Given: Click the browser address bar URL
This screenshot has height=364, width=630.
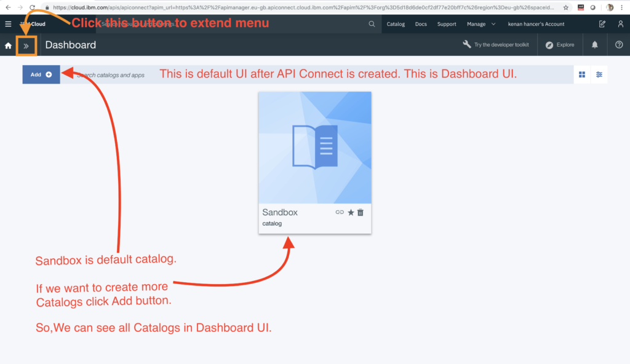Looking at the screenshot, I should tap(303, 7).
